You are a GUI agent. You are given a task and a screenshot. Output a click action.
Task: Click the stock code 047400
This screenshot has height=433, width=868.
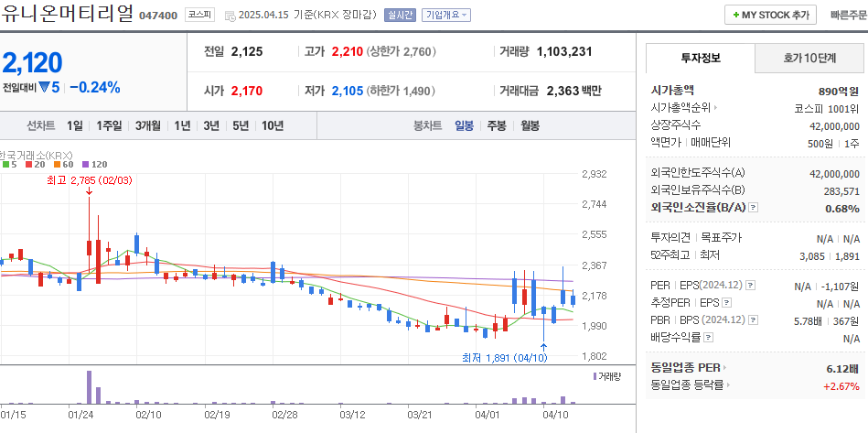click(157, 16)
